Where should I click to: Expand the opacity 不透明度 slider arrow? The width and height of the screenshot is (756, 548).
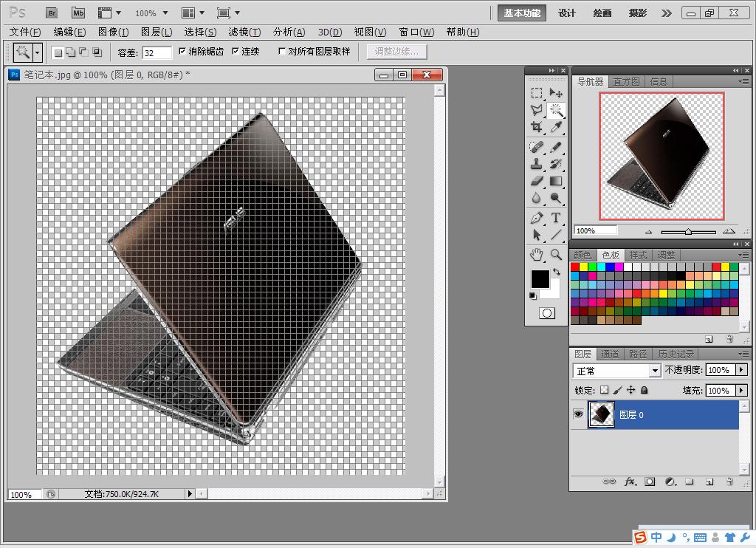click(x=741, y=370)
